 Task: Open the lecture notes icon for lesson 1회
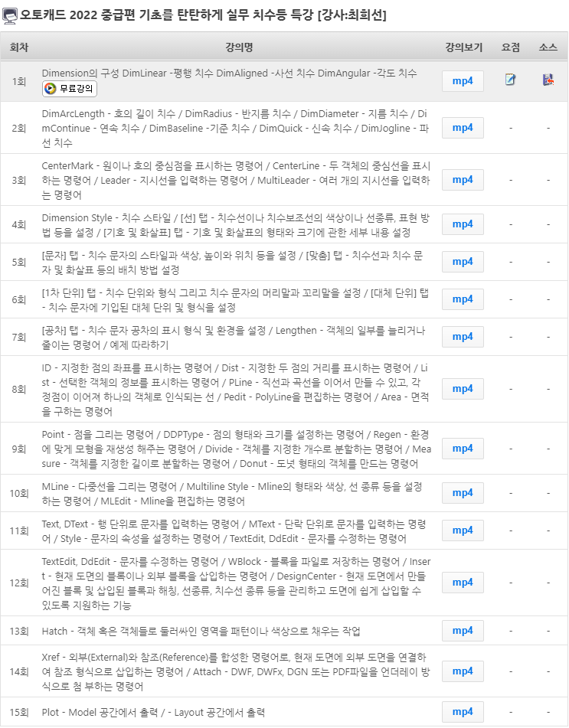pos(510,80)
